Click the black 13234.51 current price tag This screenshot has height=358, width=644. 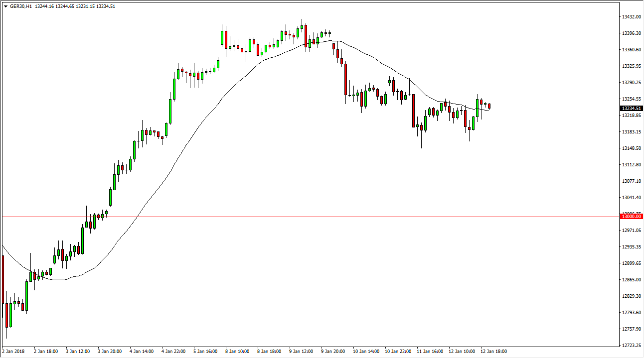click(x=630, y=108)
